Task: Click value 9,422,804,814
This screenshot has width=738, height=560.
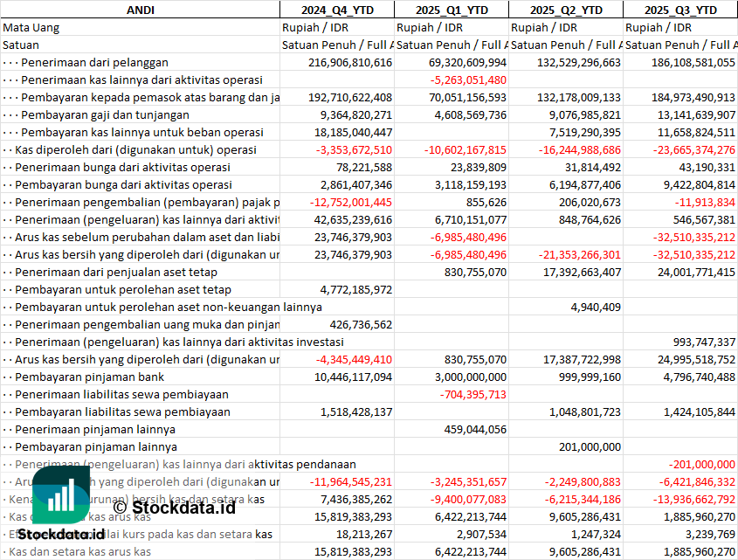Action: (700, 184)
